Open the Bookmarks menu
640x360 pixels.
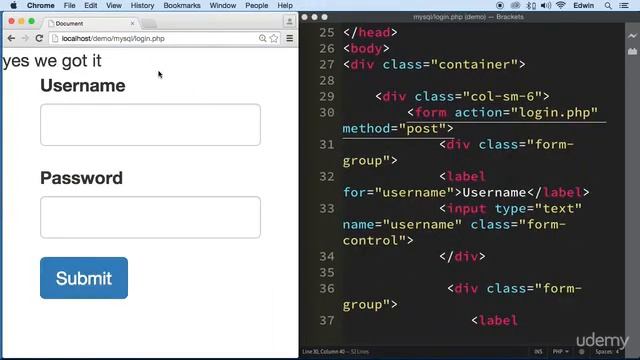pos(182,5)
